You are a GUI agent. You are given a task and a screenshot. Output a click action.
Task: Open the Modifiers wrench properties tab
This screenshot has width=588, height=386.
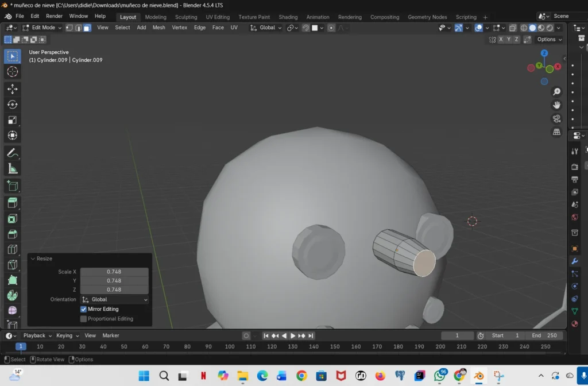574,261
